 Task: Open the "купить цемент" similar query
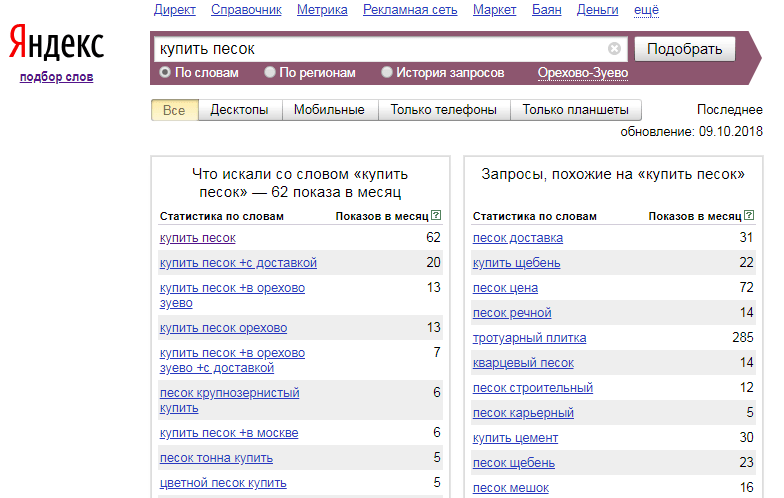(516, 438)
